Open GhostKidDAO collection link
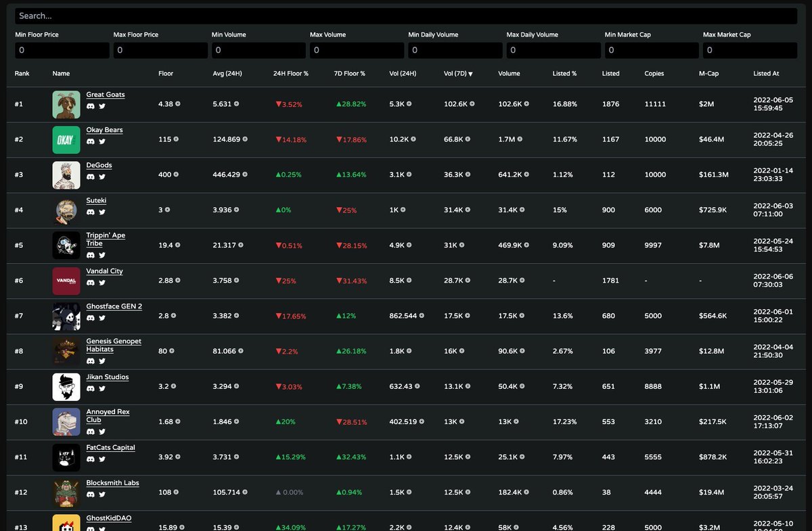 tap(109, 518)
